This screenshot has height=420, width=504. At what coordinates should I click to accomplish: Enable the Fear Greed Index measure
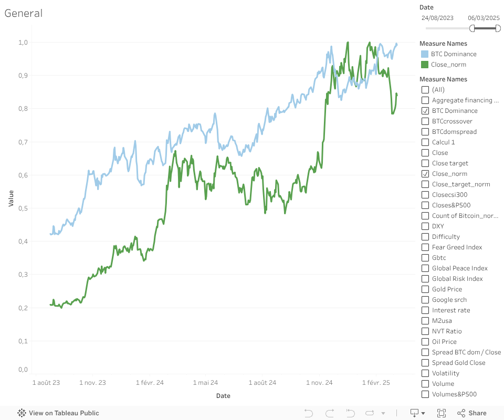(425, 247)
